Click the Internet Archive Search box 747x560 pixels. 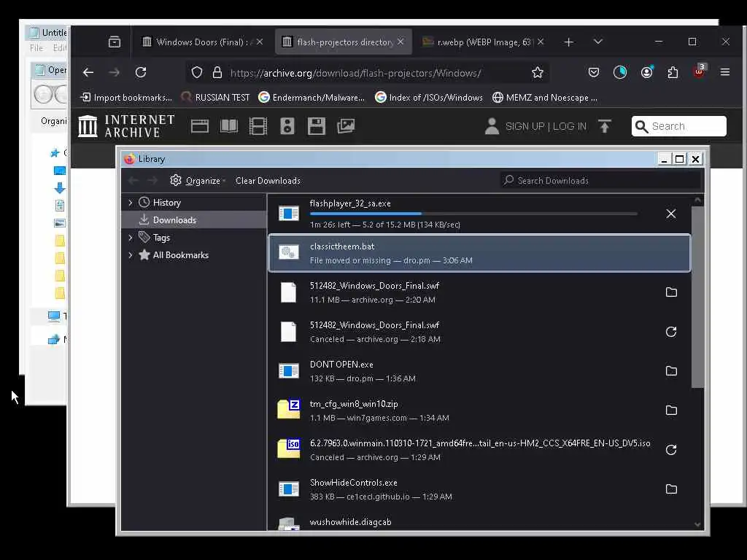pos(679,126)
